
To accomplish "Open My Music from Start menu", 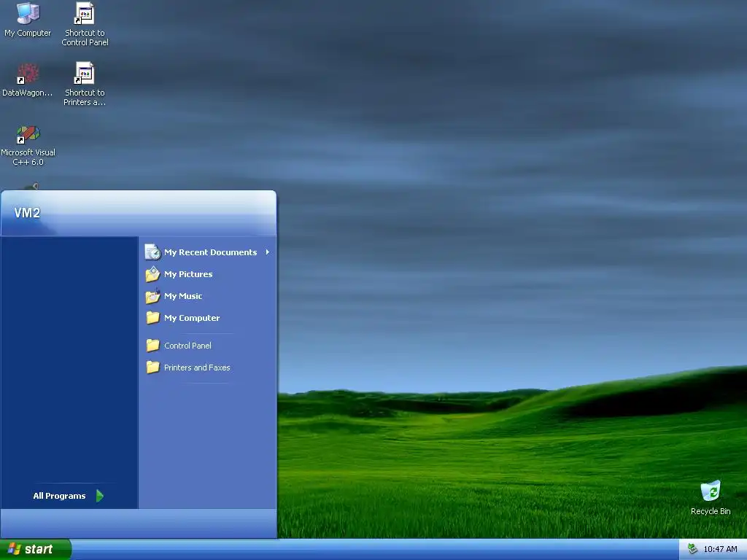I will 208,296.
